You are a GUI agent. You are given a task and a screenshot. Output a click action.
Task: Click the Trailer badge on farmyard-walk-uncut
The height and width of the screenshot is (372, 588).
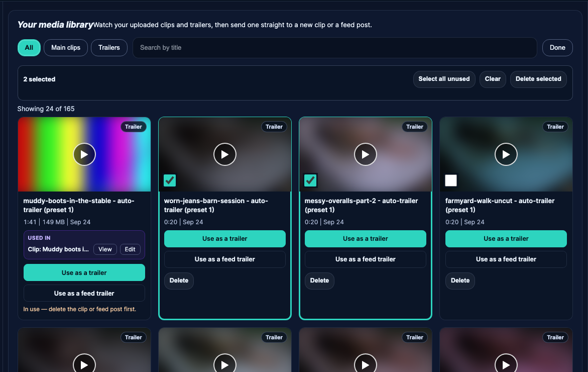[x=555, y=127]
